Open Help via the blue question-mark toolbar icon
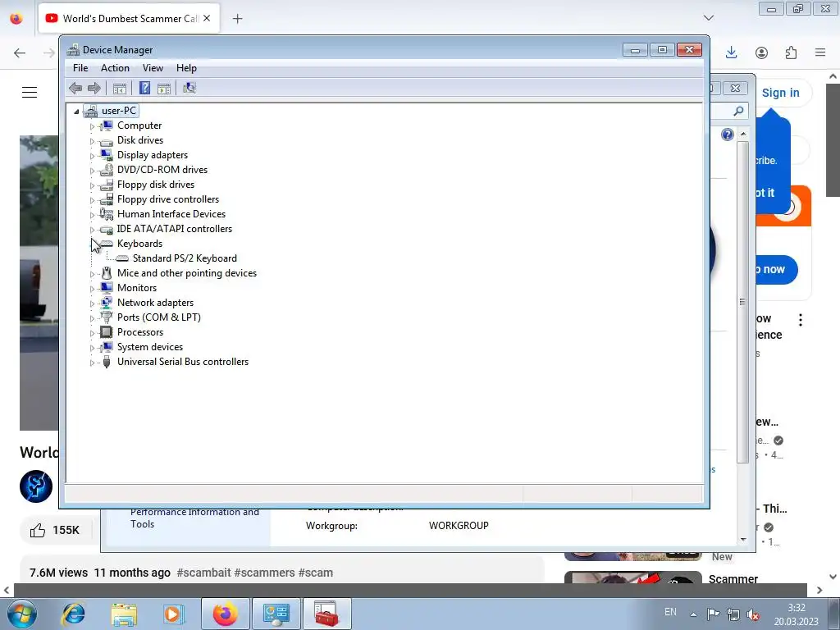Screen dimensions: 840x630 tap(144, 88)
